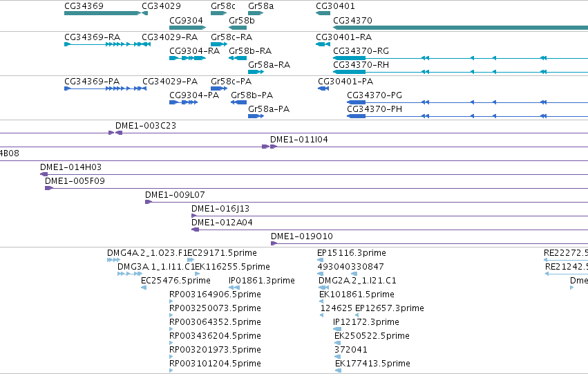This screenshot has width=588, height=374.
Task: Select EST DMG3A.1_1.I11.C1
Action: pyautogui.click(x=130, y=274)
